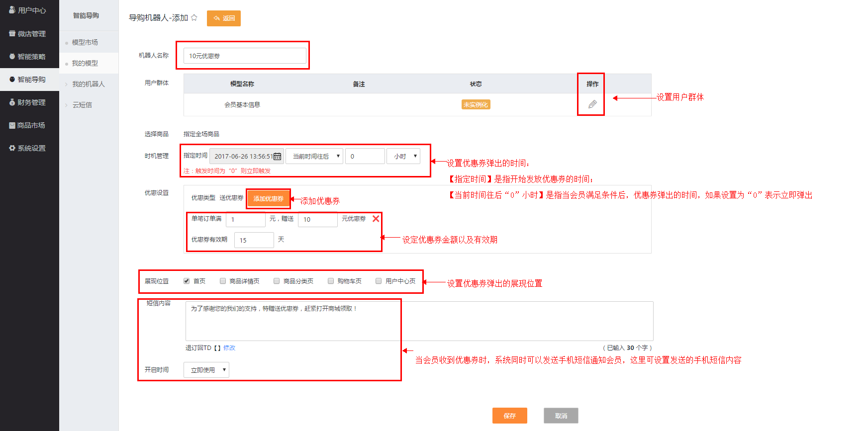Viewport: 868px width, 431px height.
Task: Click the pencil edit icon for user group
Action: 592,104
